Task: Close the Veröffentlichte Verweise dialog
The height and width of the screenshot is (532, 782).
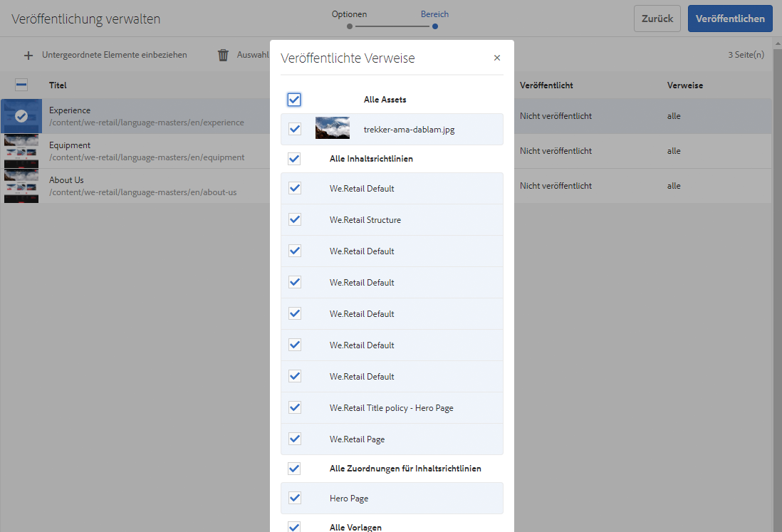Action: coord(497,58)
